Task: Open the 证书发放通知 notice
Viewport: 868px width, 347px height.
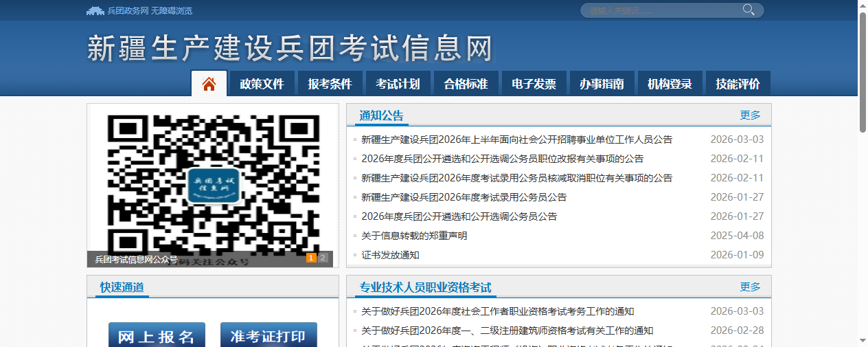Action: pos(390,255)
